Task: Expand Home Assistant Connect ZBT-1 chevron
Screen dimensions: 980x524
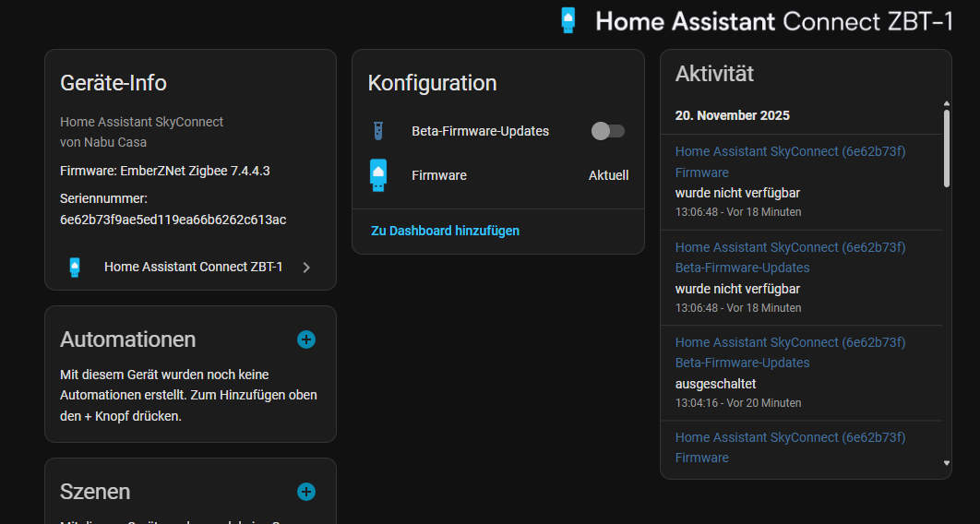Action: [x=306, y=268]
